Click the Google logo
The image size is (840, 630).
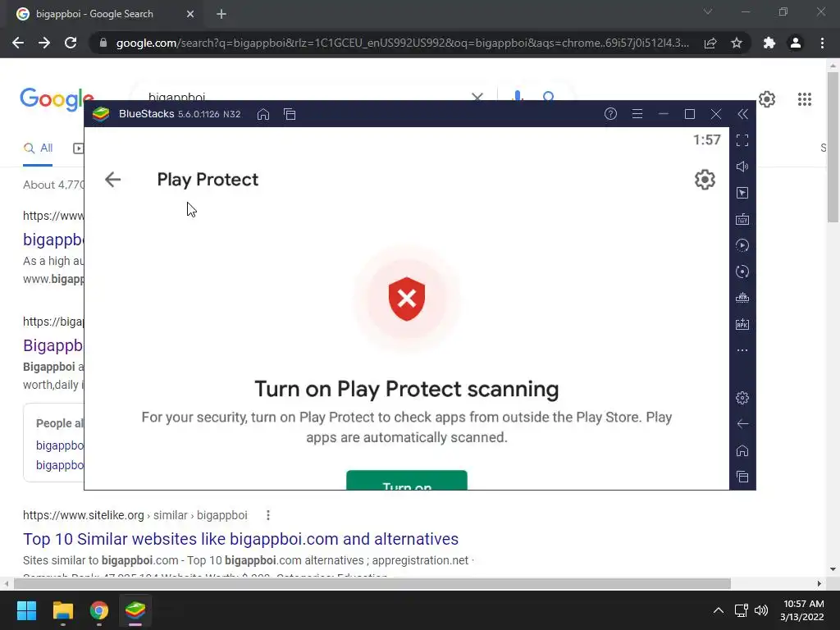click(57, 99)
